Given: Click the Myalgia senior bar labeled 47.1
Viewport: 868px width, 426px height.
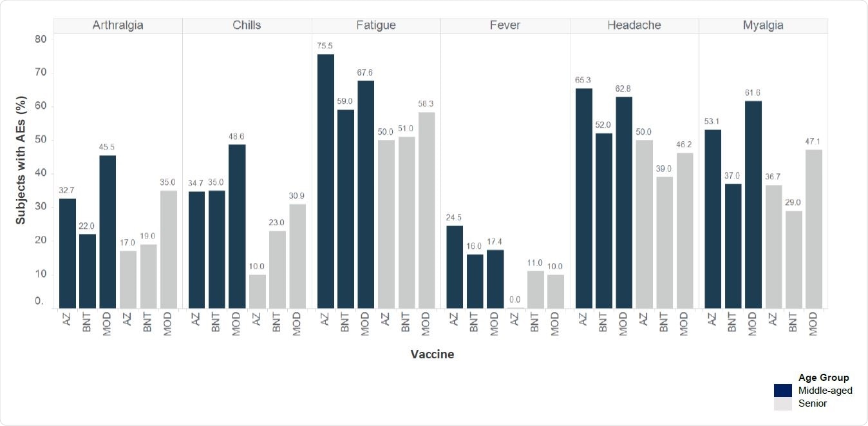Looking at the screenshot, I should pyautogui.click(x=813, y=229).
